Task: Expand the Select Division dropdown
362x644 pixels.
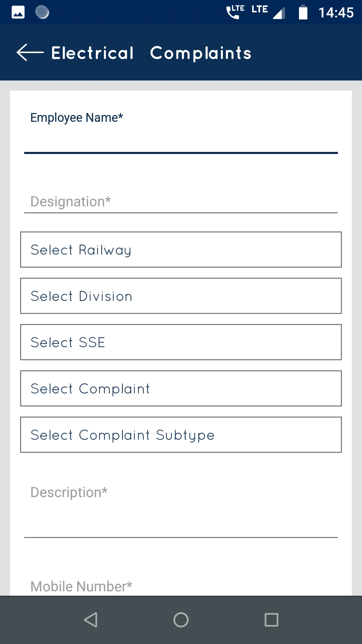Action: coord(181,296)
